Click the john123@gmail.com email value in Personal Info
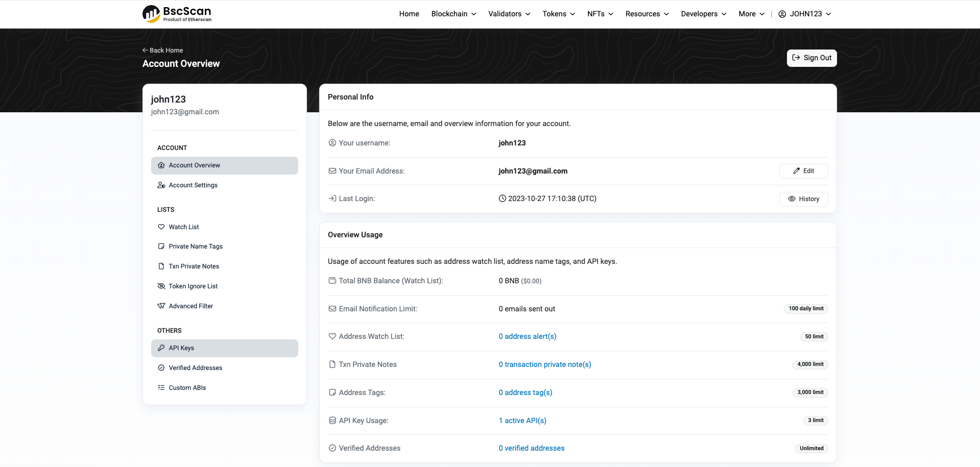Viewport: 980px width, 467px height. 533,171
